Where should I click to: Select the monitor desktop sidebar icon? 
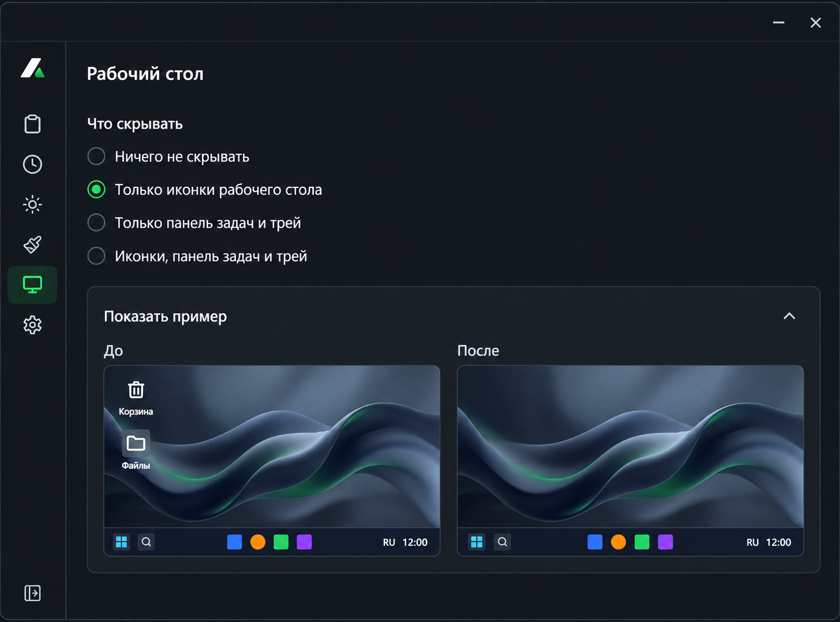(x=32, y=285)
